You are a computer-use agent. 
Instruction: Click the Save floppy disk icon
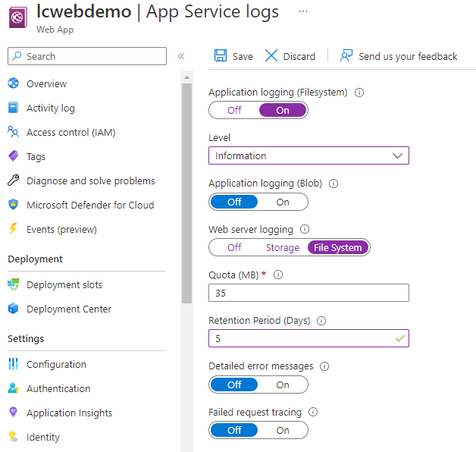coord(221,55)
